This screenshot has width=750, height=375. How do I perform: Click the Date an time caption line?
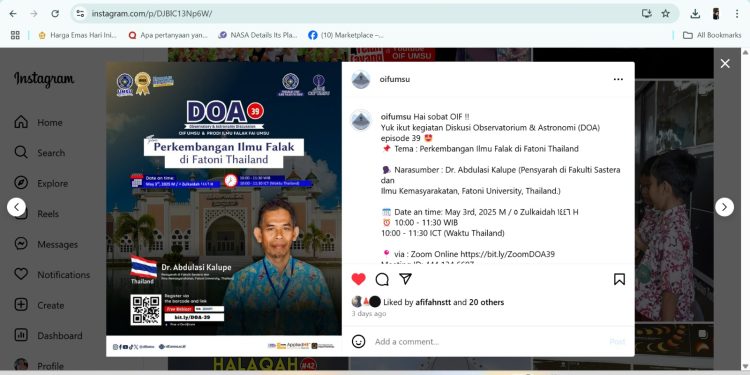point(480,212)
